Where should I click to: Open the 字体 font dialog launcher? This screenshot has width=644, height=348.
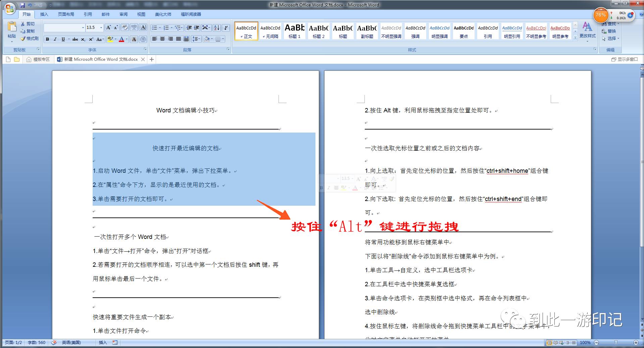[145, 49]
